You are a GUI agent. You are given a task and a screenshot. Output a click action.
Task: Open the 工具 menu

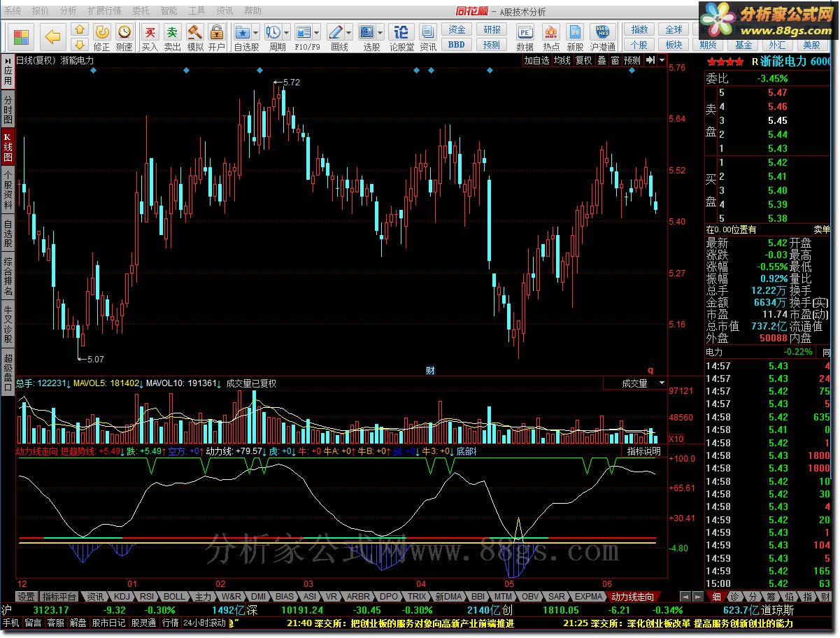click(x=197, y=11)
